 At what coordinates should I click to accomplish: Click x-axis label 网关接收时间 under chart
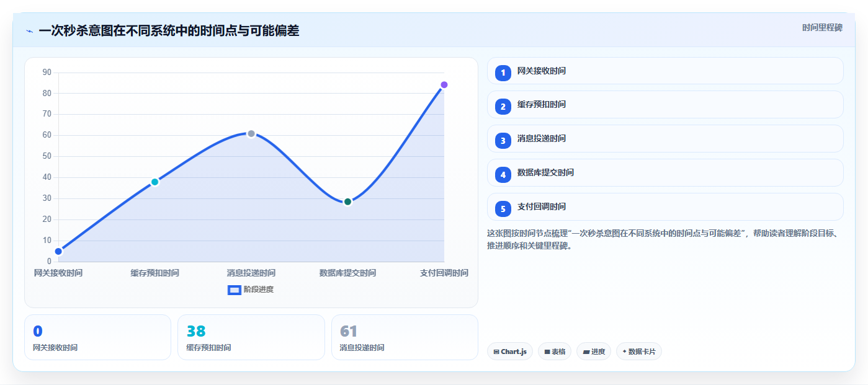point(58,273)
